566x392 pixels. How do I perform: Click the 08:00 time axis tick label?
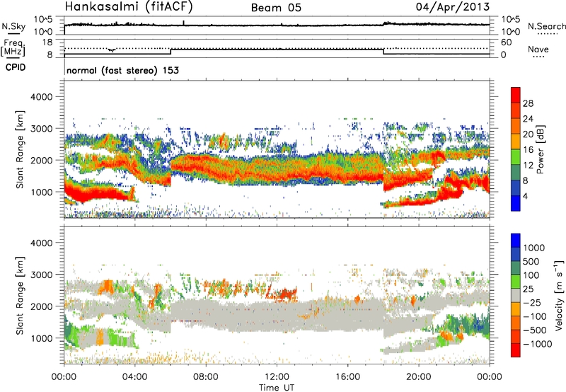coord(206,377)
